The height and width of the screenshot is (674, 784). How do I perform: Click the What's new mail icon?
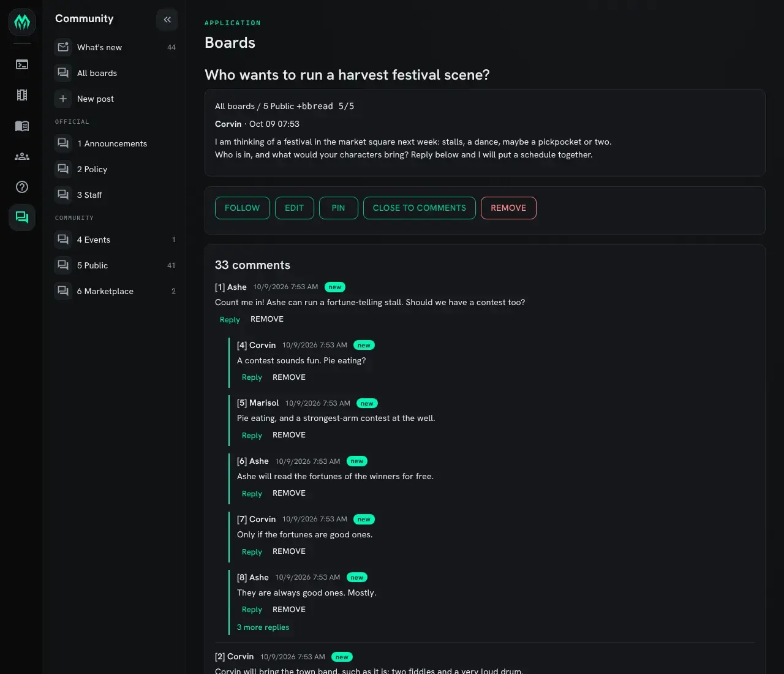(63, 47)
